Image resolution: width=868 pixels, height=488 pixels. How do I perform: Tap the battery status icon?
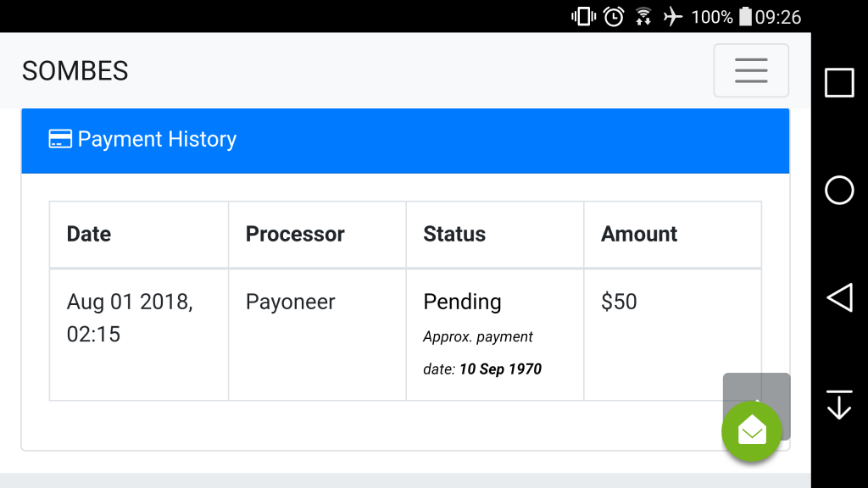point(746,17)
